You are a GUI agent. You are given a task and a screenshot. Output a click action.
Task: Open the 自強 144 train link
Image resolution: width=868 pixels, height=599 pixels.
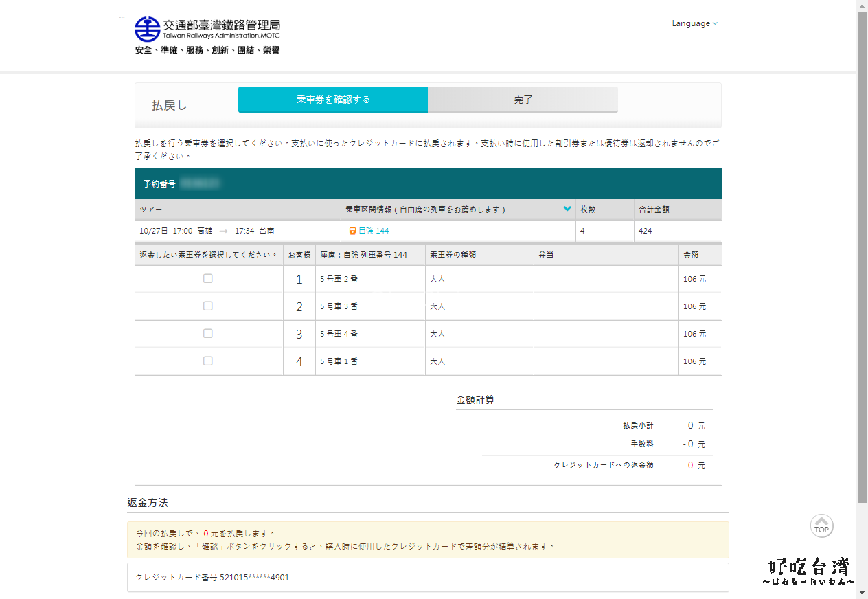(374, 231)
